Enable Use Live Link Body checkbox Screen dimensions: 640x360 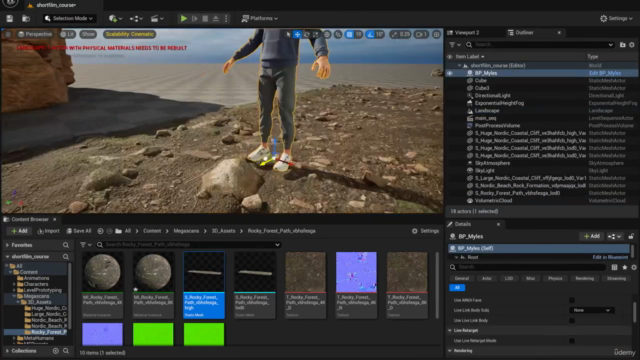[572, 320]
